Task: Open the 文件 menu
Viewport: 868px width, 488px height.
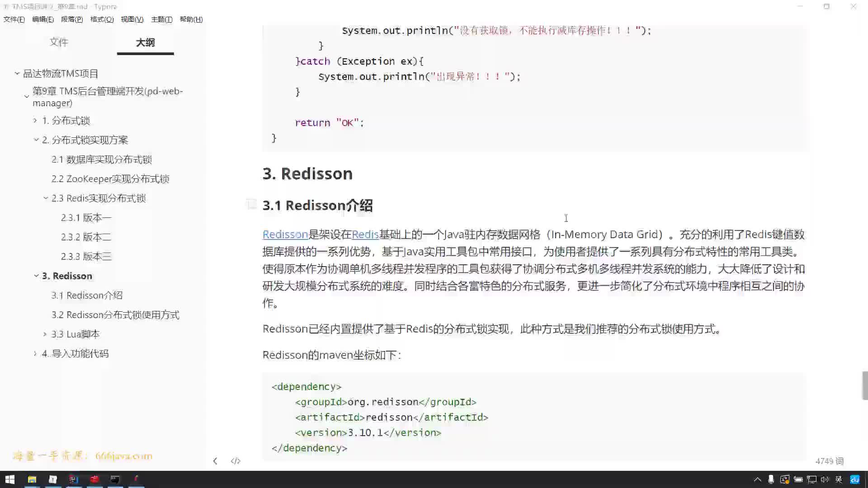Action: 14,19
